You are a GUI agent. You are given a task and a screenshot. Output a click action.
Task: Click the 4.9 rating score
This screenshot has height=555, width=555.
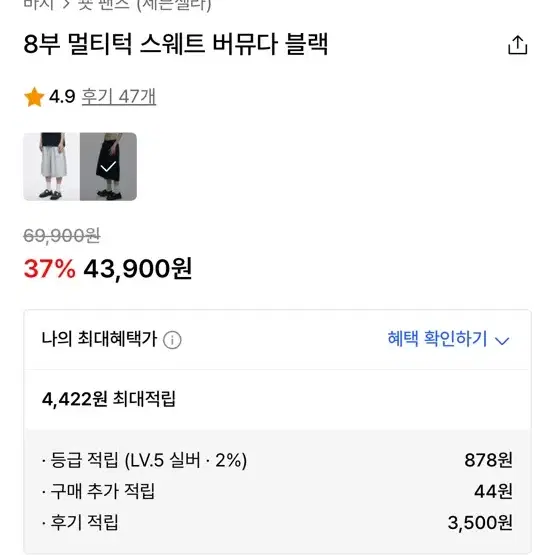point(62,97)
